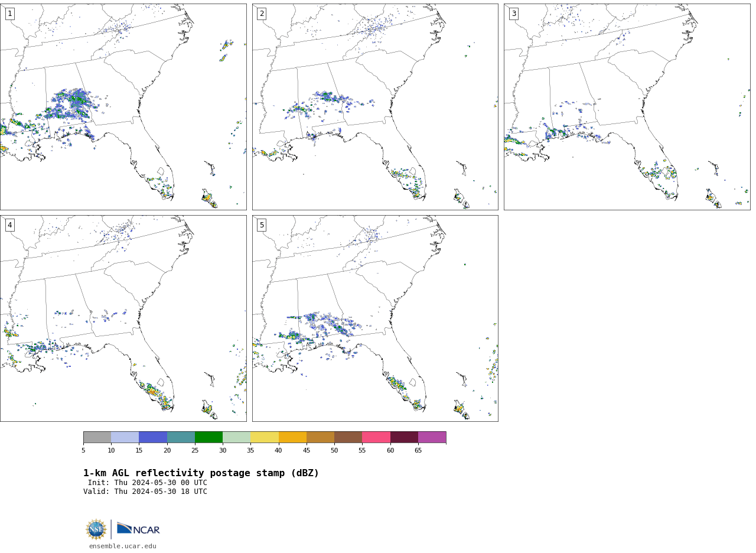Click the NCAR logo
This screenshot has height=553, width=756.
coord(138,529)
